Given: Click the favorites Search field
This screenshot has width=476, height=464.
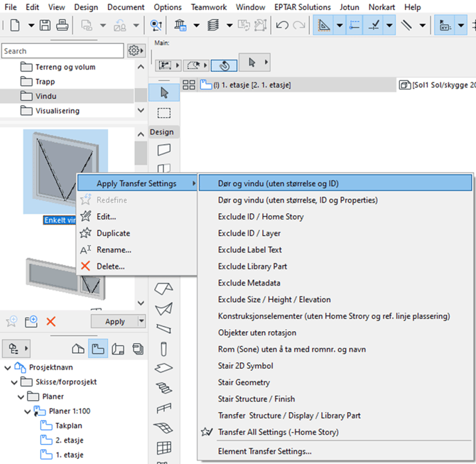Looking at the screenshot, I should click(63, 51).
